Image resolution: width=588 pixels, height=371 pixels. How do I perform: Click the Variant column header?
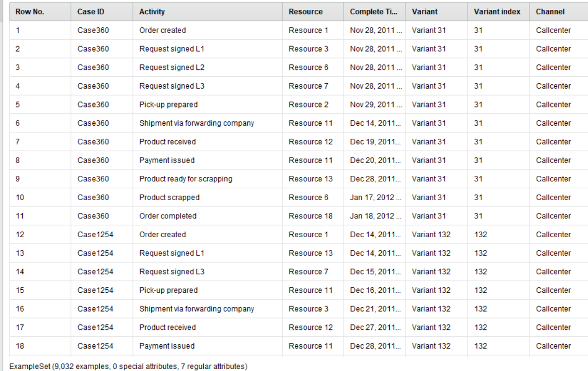point(436,11)
